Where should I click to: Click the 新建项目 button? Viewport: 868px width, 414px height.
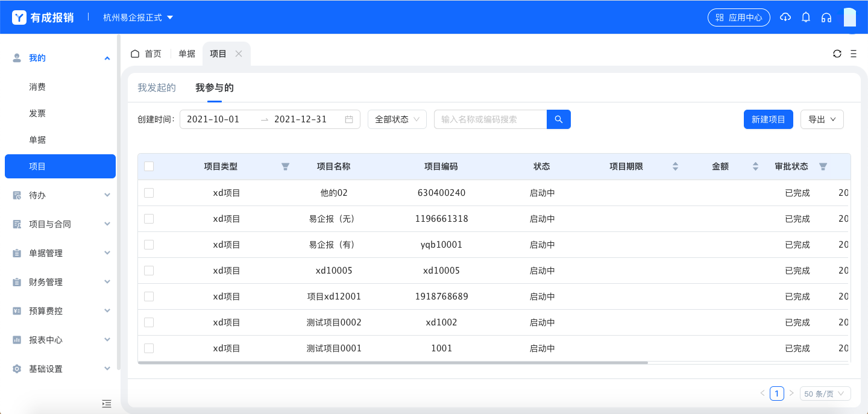769,119
